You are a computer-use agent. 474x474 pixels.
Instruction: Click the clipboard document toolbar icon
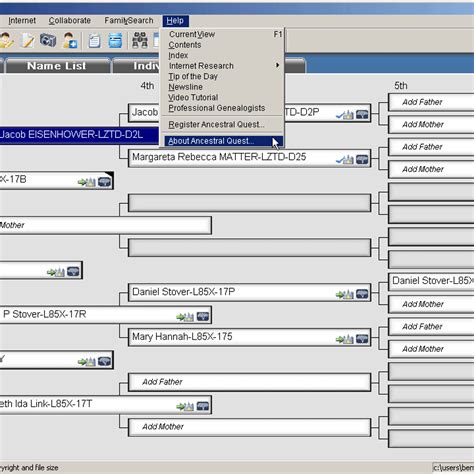(x=94, y=41)
